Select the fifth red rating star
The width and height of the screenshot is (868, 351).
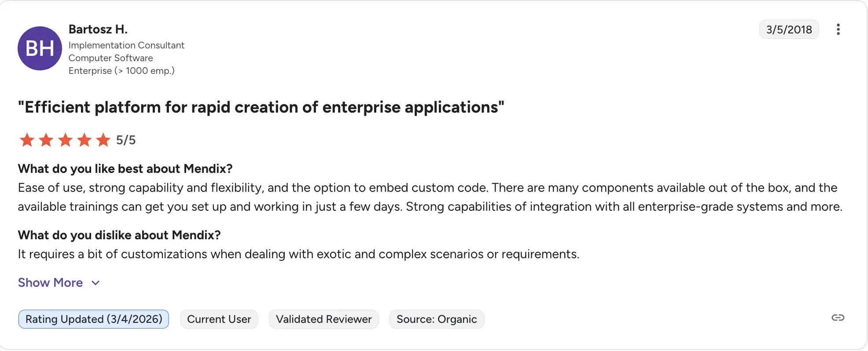click(104, 140)
